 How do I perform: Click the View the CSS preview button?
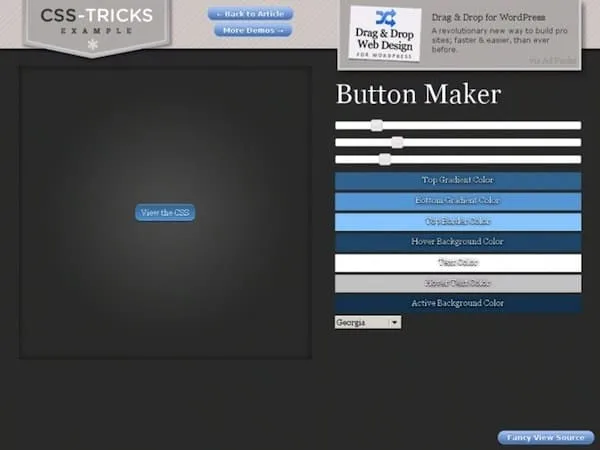click(165, 212)
